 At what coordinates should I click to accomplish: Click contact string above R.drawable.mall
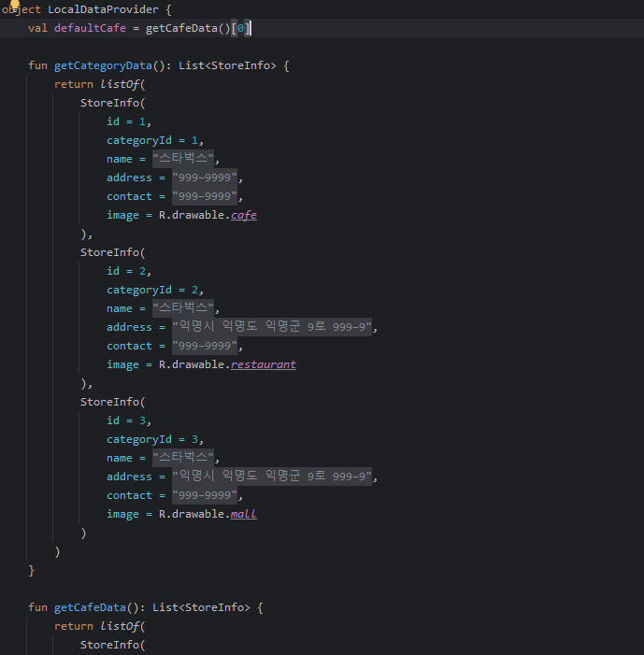pos(205,495)
